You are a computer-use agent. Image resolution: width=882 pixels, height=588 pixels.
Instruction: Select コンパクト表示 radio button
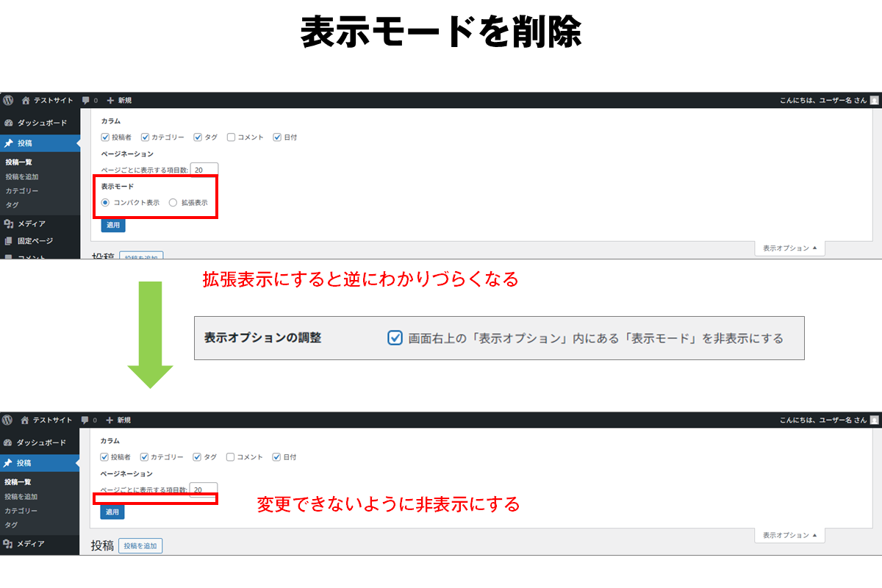pyautogui.click(x=105, y=202)
